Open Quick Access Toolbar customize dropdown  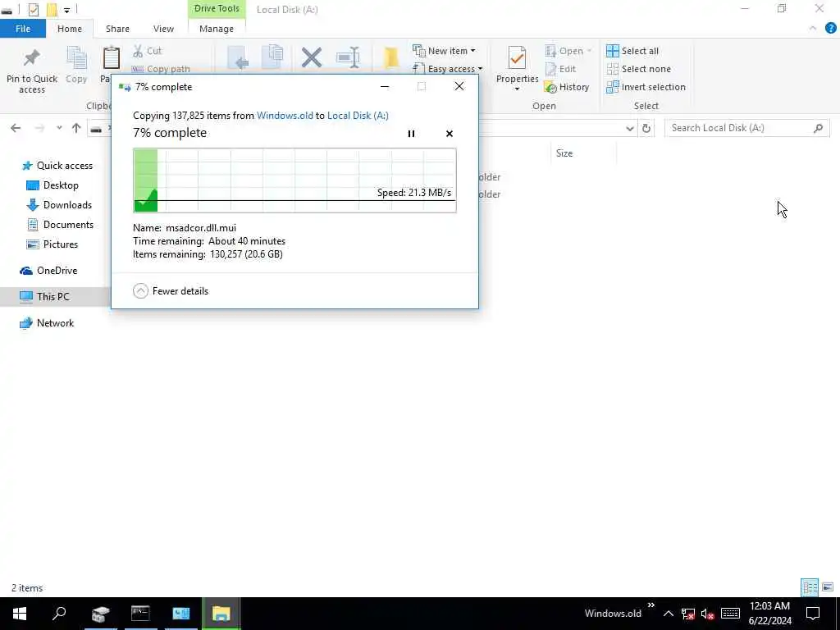tap(66, 10)
